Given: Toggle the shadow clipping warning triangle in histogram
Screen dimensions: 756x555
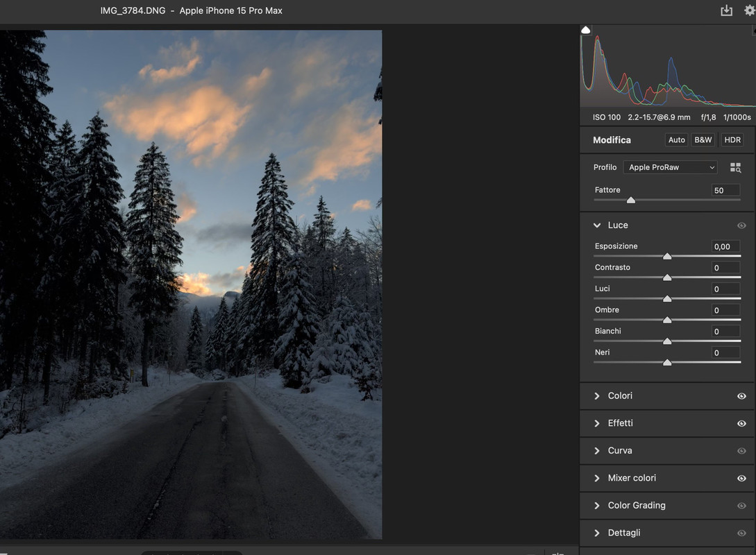Looking at the screenshot, I should tap(586, 30).
